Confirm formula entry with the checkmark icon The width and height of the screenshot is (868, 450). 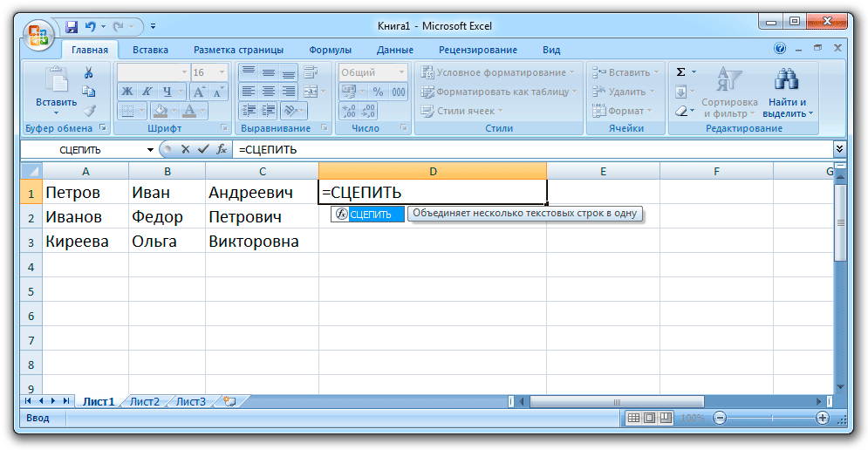pyautogui.click(x=203, y=149)
